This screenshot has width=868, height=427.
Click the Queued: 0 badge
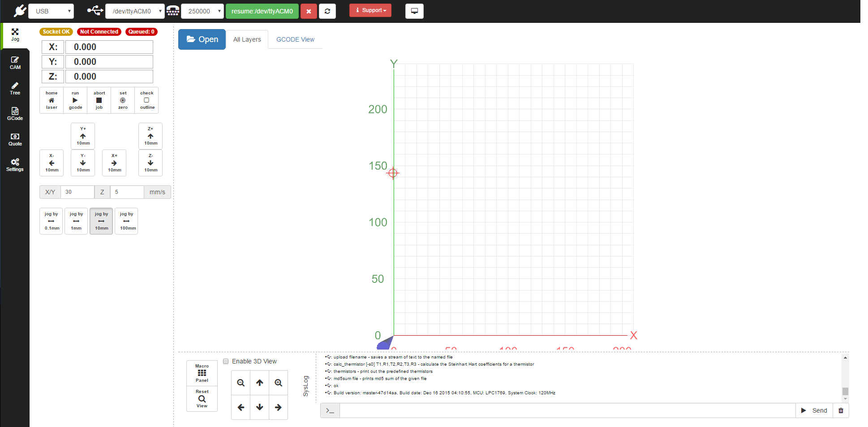(141, 32)
